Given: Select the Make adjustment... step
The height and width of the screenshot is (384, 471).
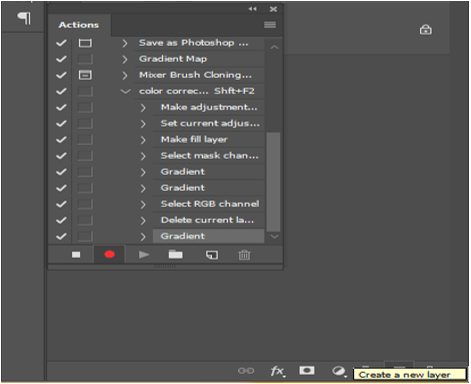Looking at the screenshot, I should 209,107.
